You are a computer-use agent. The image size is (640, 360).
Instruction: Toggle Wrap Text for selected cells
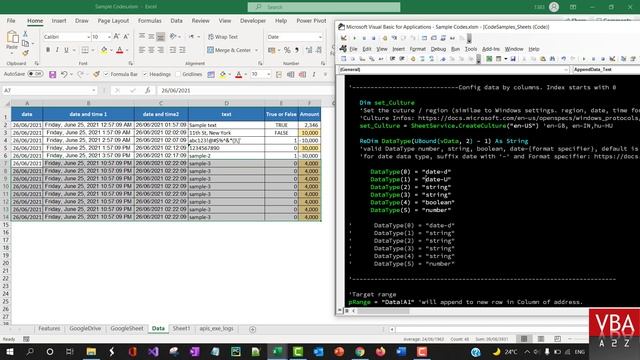point(223,37)
